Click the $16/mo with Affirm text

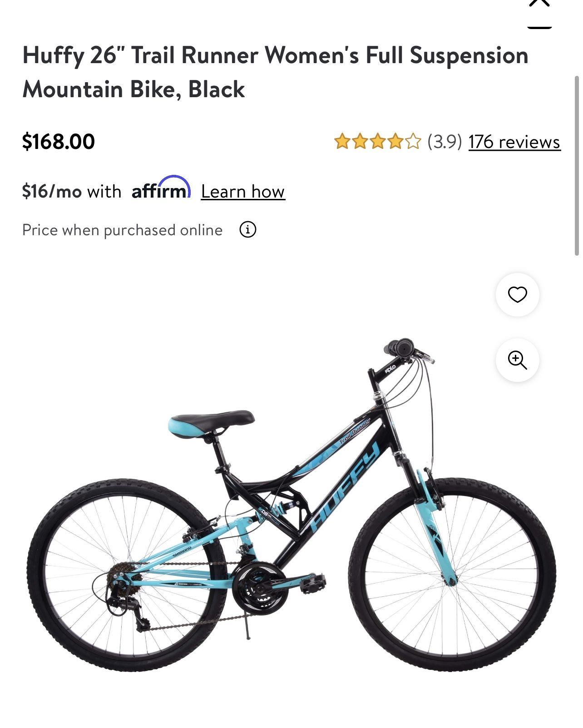[x=72, y=191]
